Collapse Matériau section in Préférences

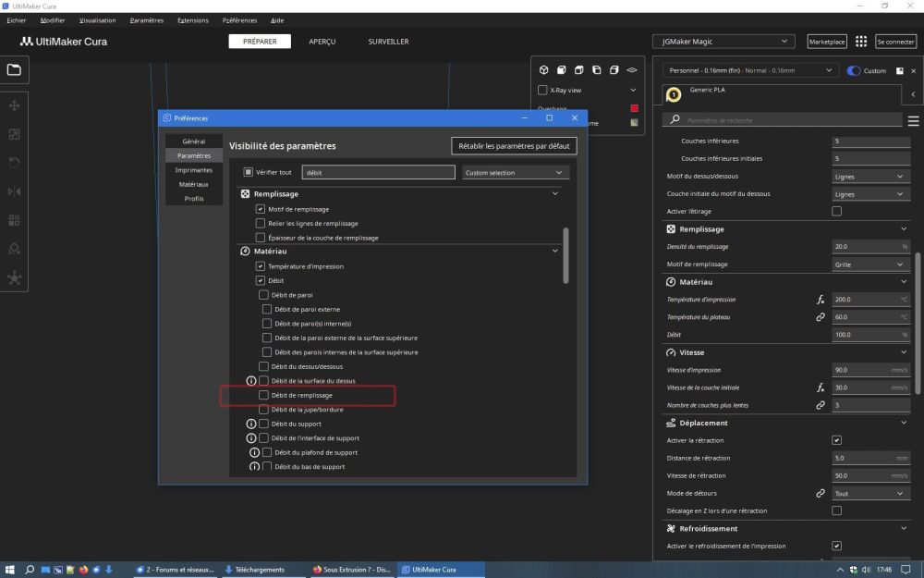tap(555, 251)
